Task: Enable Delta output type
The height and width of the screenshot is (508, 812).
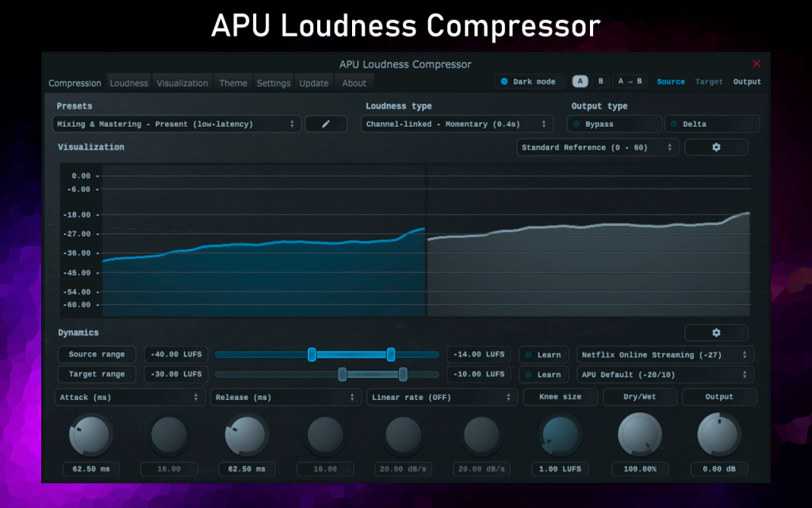Action: point(712,124)
